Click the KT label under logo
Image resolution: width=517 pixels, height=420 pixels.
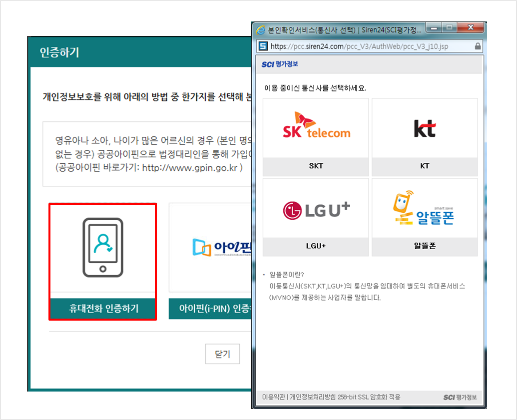(x=425, y=166)
